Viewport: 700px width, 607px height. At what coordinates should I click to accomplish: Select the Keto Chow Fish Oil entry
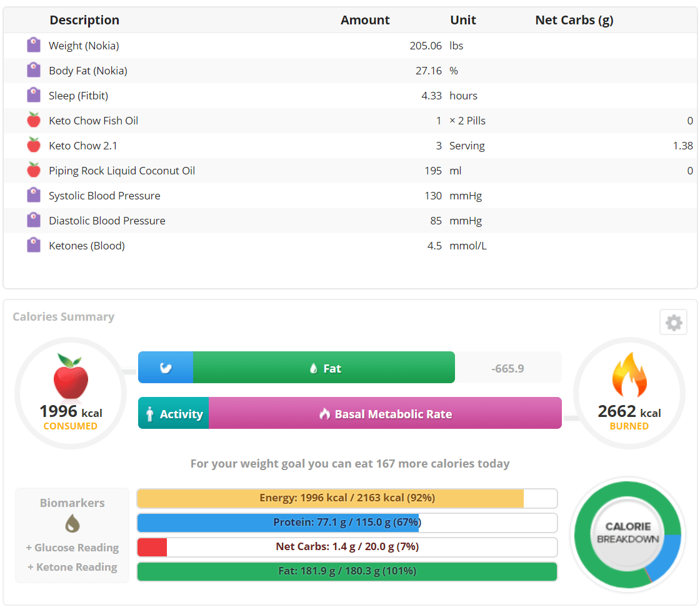pyautogui.click(x=93, y=121)
